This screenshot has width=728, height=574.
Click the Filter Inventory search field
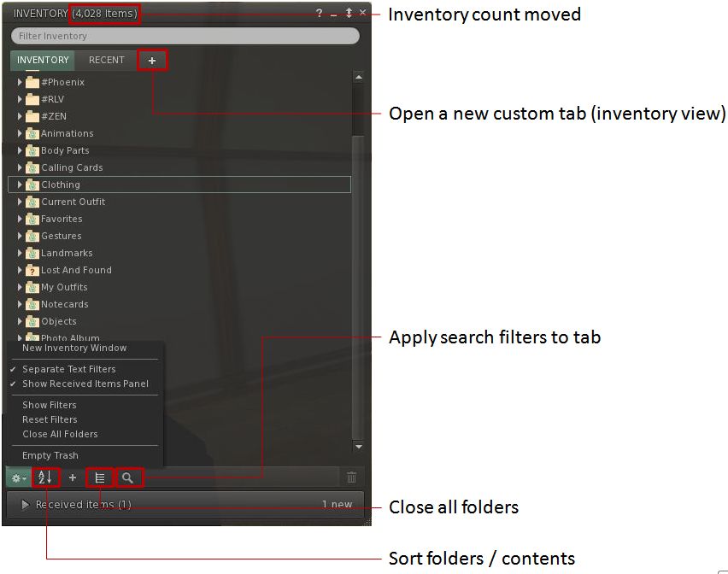point(185,37)
